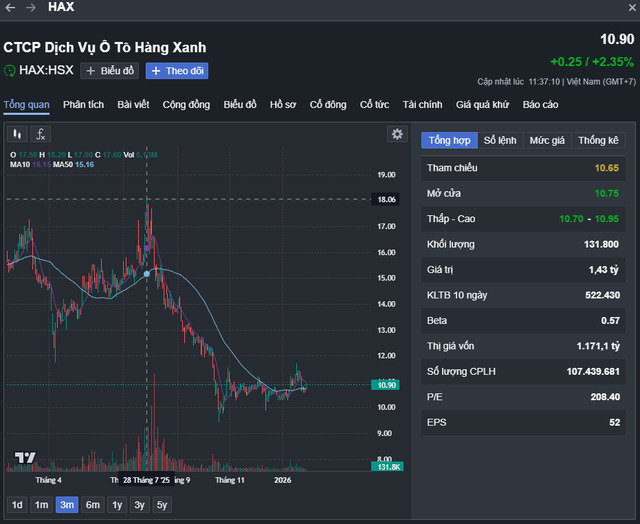Click the Theo dõi follow button
This screenshot has height=524, width=640.
[x=177, y=71]
